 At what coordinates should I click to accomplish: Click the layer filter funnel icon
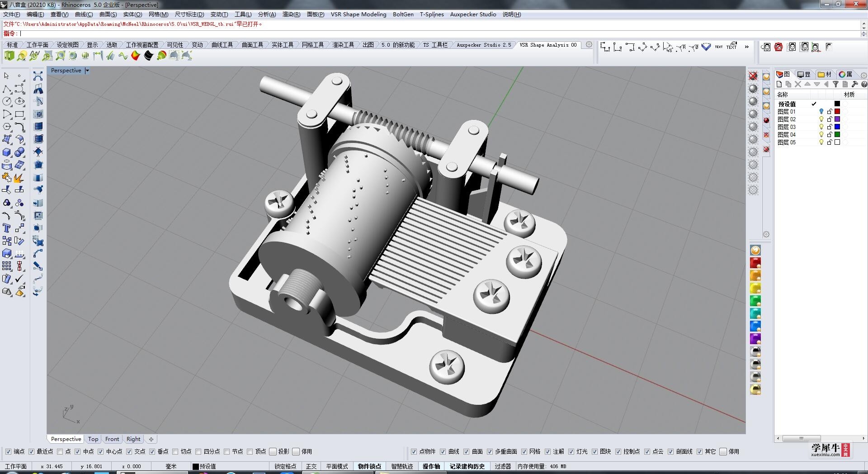tap(835, 84)
